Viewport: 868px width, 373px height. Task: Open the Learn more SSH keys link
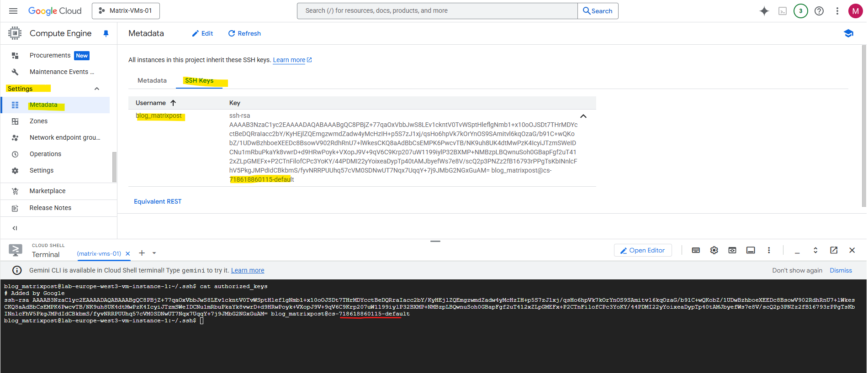(x=292, y=60)
